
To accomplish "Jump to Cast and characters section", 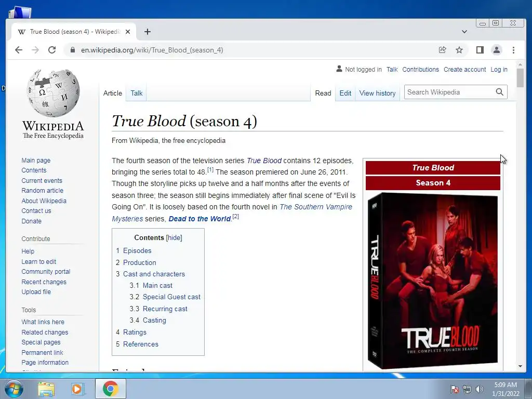I will pyautogui.click(x=154, y=274).
